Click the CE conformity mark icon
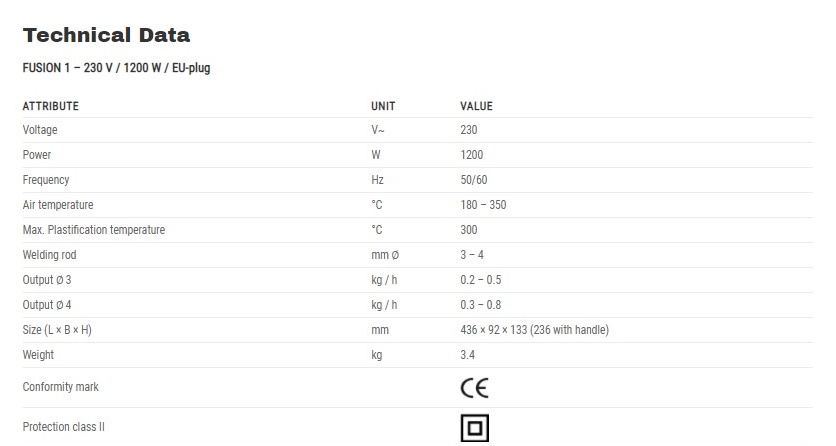This screenshot has height=446, width=836. coord(475,387)
